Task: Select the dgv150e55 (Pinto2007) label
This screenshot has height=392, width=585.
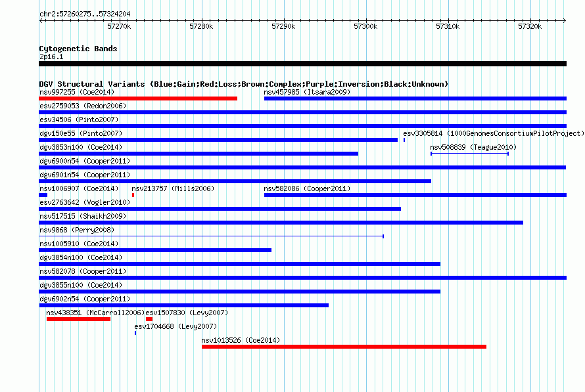Action: 81,133
